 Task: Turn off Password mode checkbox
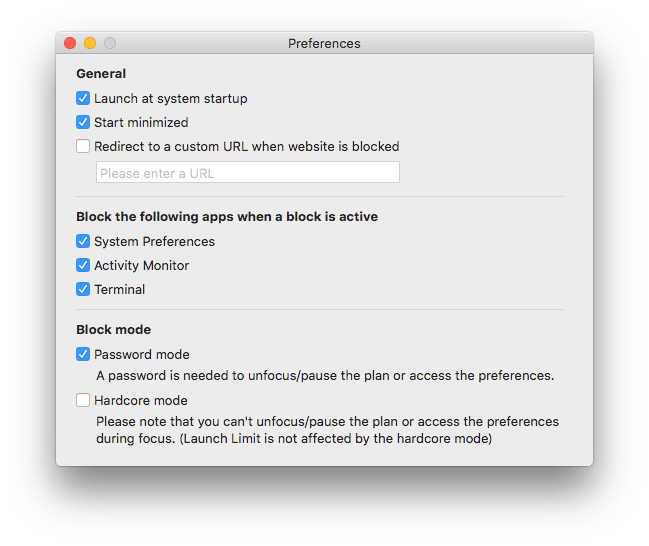83,354
